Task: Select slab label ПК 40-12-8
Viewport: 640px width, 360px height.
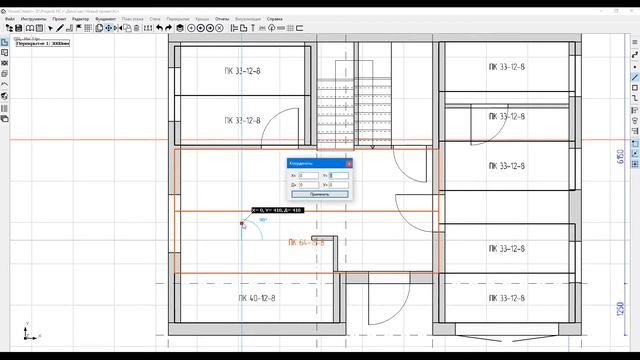Action: (257, 298)
